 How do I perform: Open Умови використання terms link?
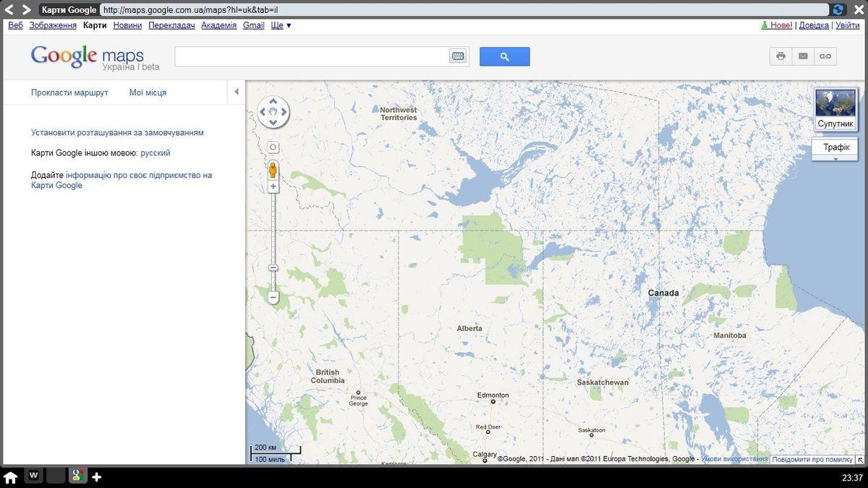point(733,459)
